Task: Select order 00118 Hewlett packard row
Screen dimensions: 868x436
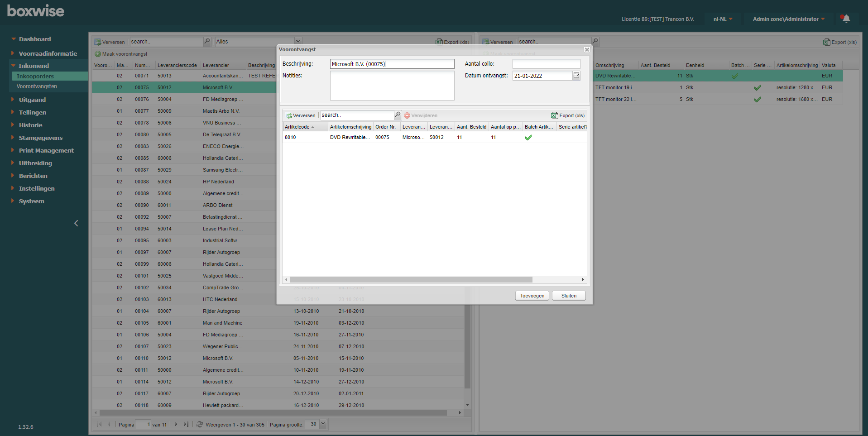Action: (278, 405)
